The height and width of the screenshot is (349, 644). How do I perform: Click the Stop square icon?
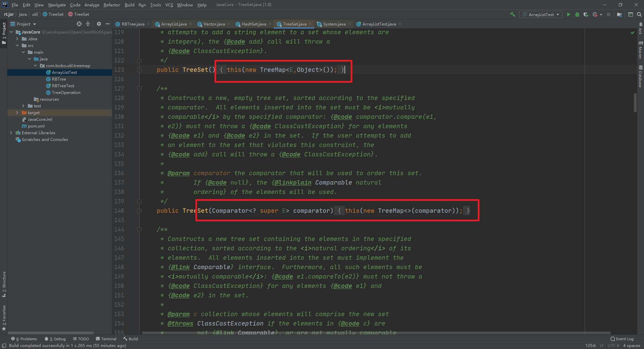608,14
